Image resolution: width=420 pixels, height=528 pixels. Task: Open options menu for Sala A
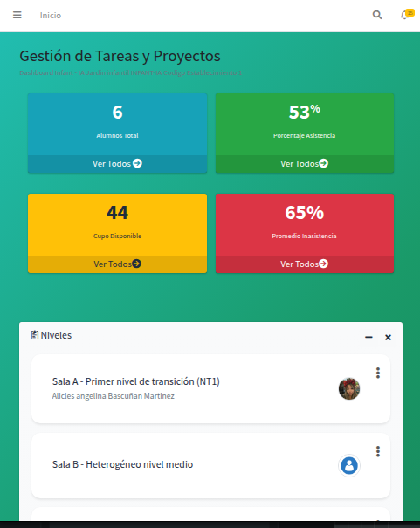point(378,374)
